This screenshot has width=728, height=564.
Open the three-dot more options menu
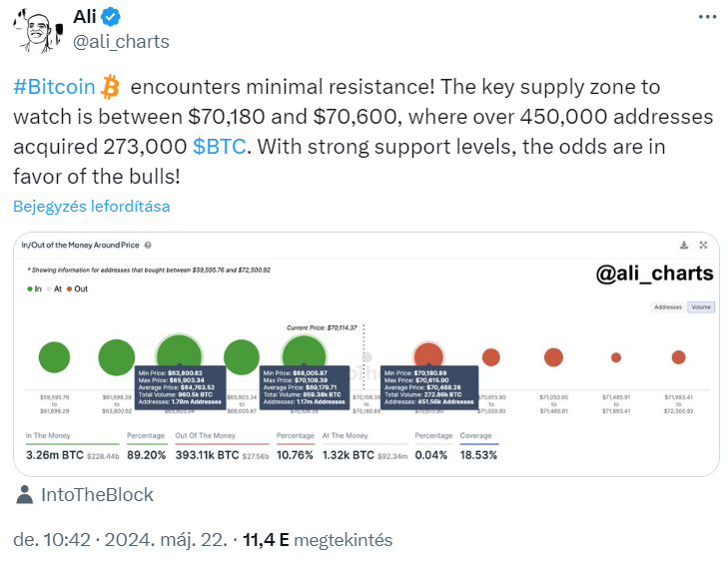click(x=708, y=17)
